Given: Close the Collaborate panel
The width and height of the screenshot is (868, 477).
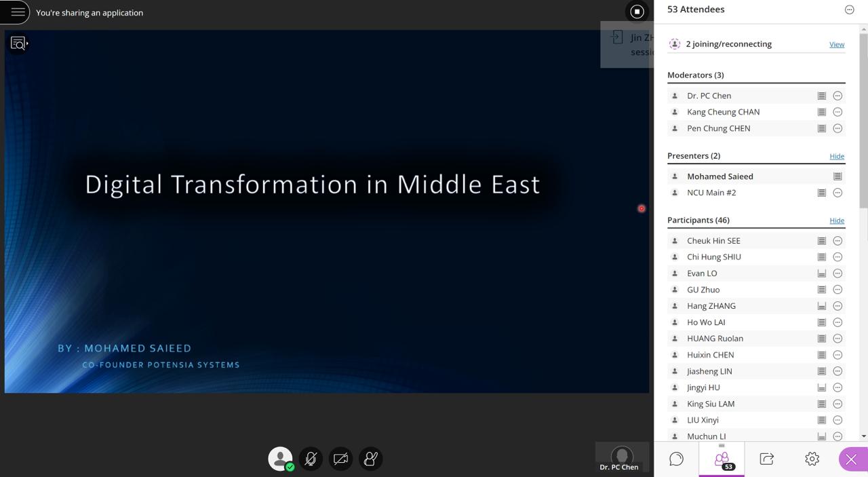Looking at the screenshot, I should coord(852,459).
